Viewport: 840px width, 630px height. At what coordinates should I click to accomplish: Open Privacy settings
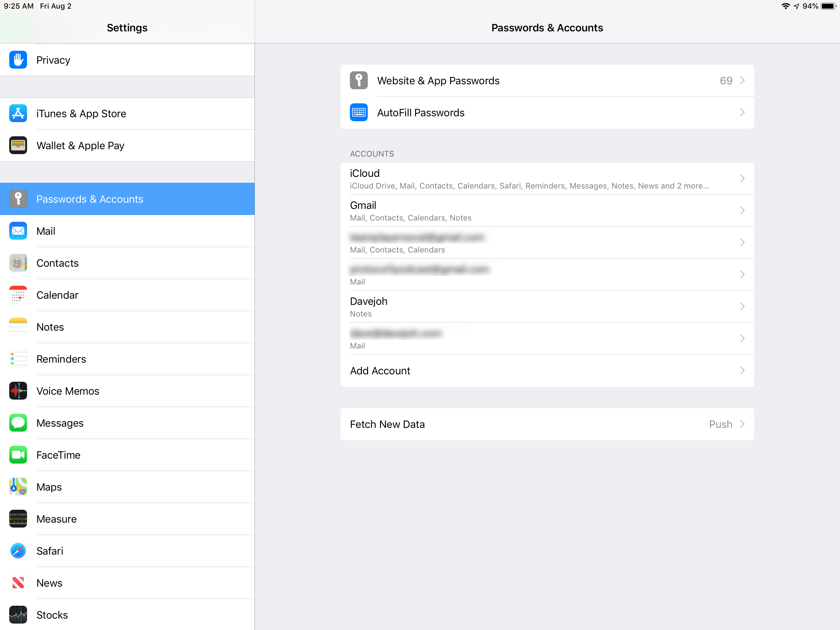point(127,60)
